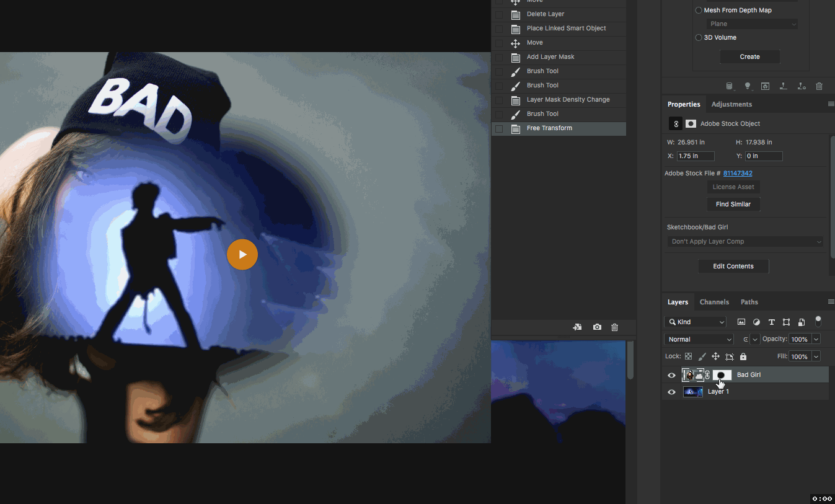The image size is (835, 504).
Task: Open the Normal blend mode dropdown
Action: 699,339
